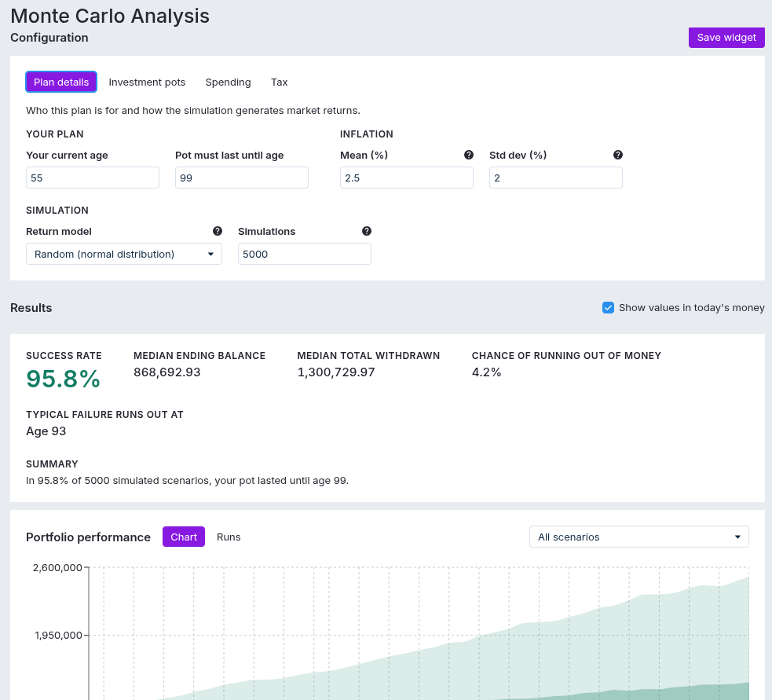Focus the Your current age field

[x=93, y=178]
